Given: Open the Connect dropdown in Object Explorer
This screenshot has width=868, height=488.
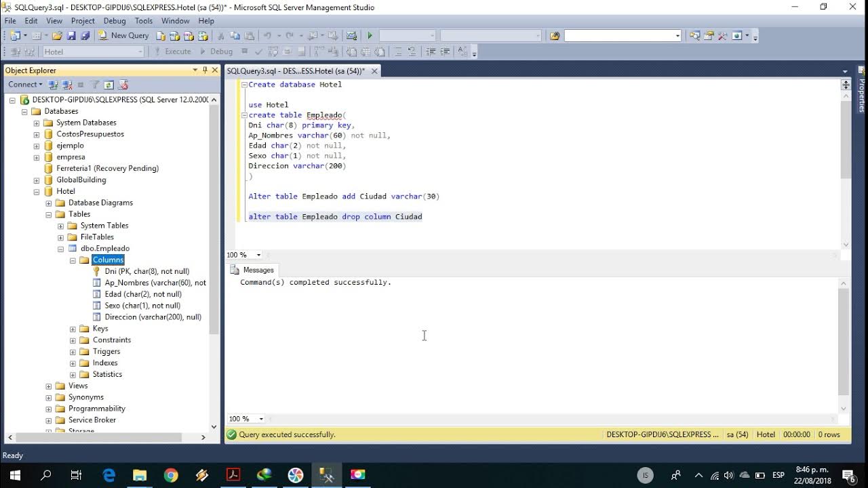Looking at the screenshot, I should 25,85.
